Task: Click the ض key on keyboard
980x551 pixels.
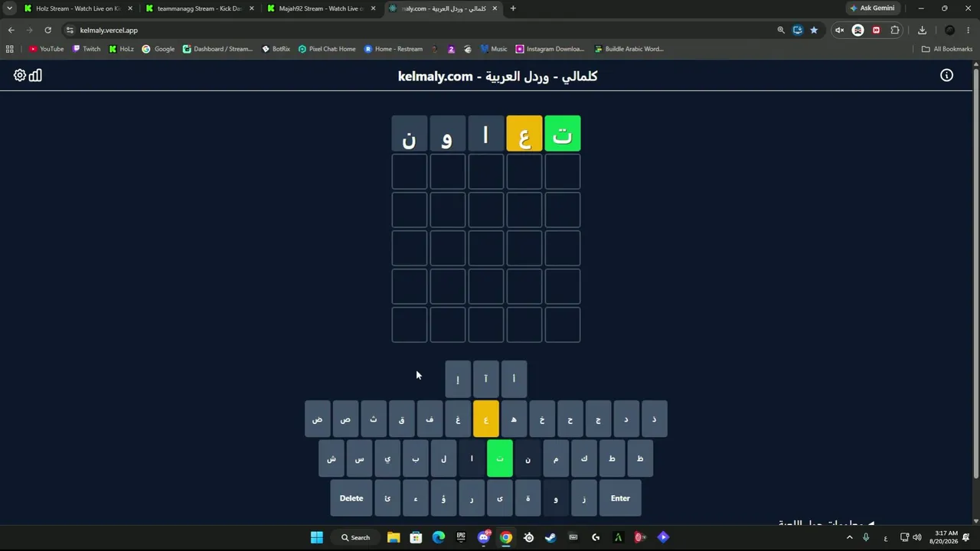Action: 318,419
